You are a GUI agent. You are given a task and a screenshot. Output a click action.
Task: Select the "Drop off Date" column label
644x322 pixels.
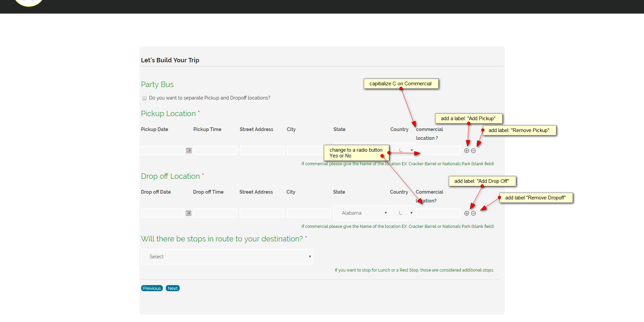156,192
